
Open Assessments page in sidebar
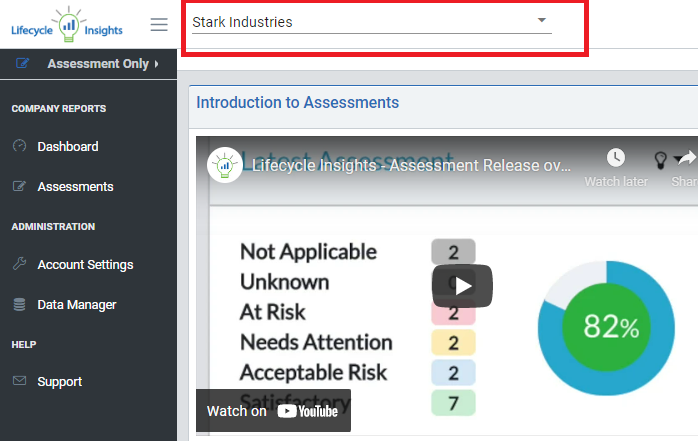point(75,186)
